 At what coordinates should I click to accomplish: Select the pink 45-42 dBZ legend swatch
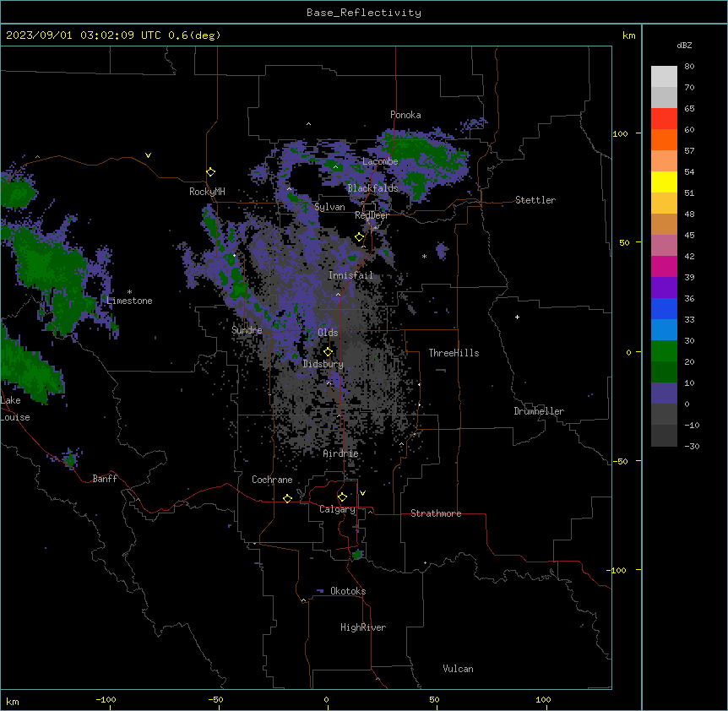(664, 246)
